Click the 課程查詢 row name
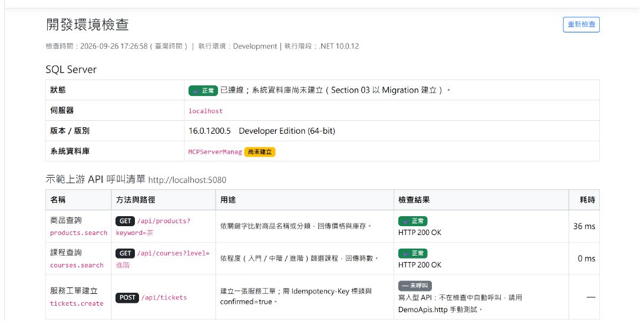The height and width of the screenshot is (321, 644). click(66, 253)
